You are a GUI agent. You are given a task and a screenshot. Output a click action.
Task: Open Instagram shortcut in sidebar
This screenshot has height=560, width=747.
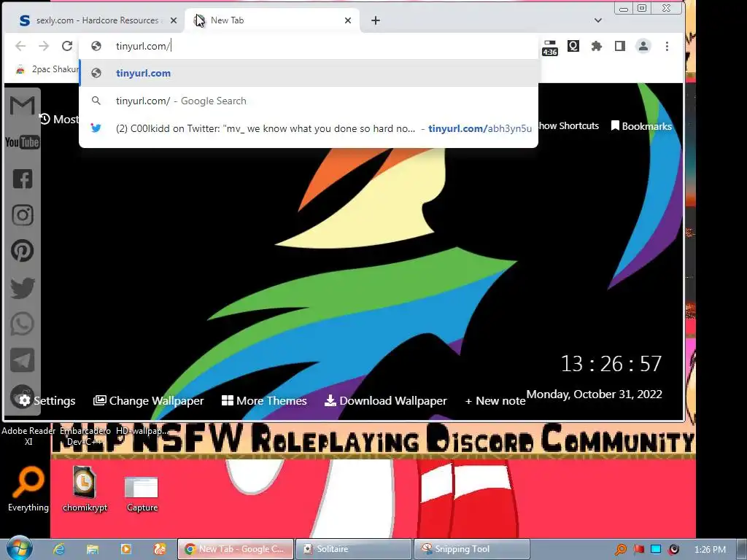coord(23,215)
